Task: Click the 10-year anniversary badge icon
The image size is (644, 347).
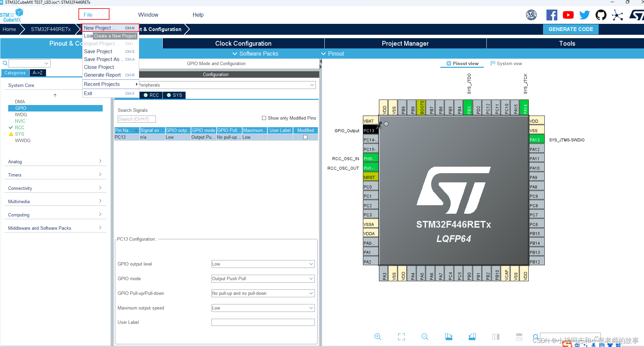Action: (x=531, y=15)
